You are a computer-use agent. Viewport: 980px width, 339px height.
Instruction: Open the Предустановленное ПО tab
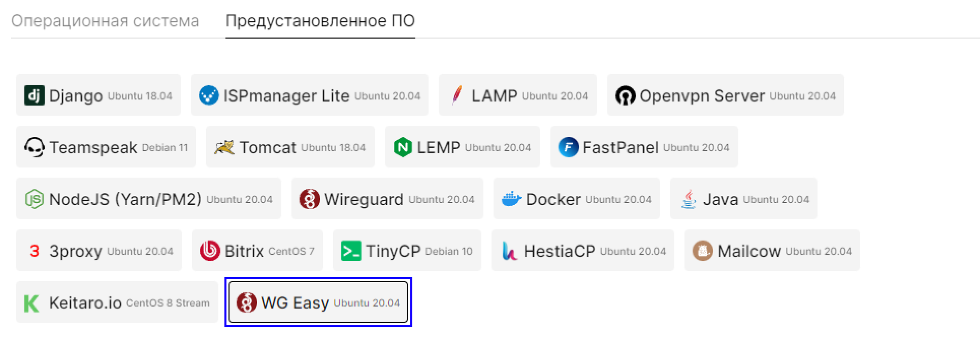click(x=320, y=21)
